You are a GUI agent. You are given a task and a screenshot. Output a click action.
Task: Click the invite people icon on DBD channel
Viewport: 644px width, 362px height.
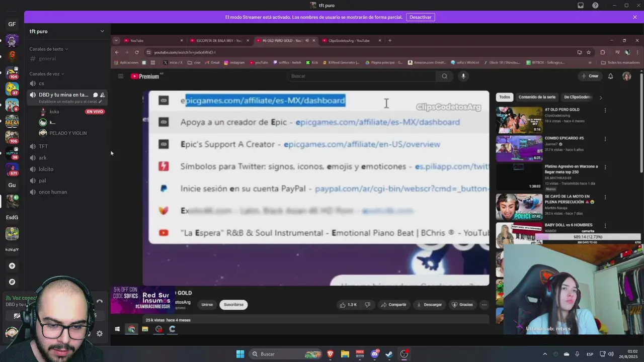[102, 95]
